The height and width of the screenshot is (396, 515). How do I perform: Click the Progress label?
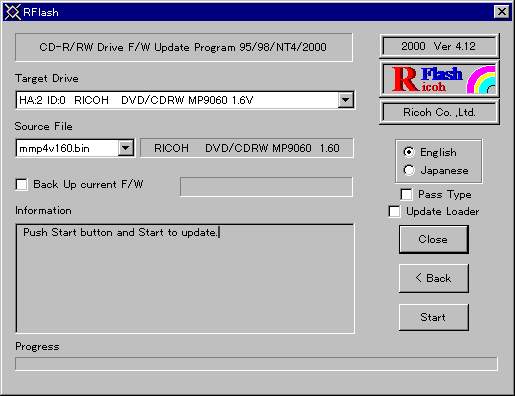[37, 346]
